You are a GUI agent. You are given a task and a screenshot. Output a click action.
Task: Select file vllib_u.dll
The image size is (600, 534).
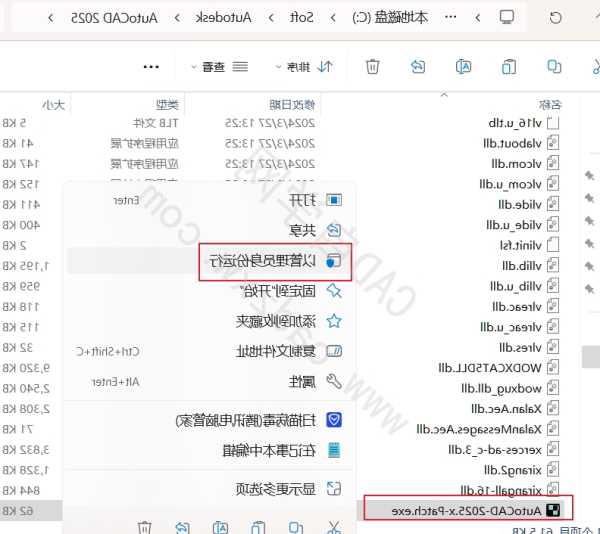tap(515, 286)
